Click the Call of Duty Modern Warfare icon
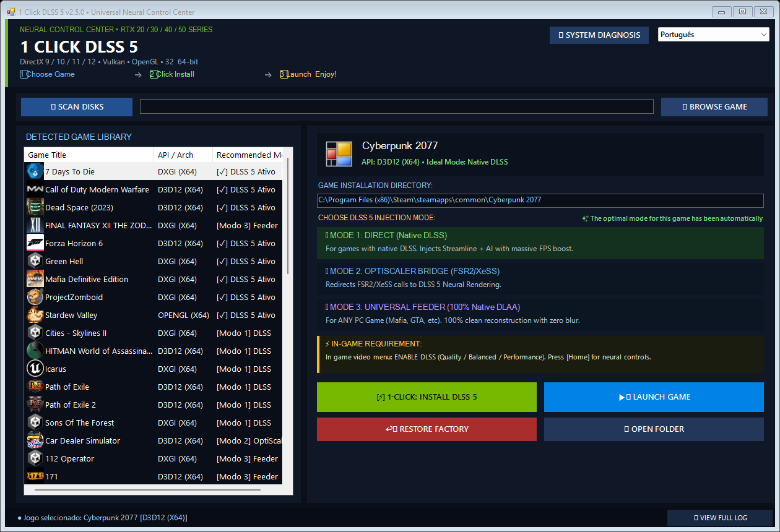The image size is (780, 532). (x=35, y=189)
